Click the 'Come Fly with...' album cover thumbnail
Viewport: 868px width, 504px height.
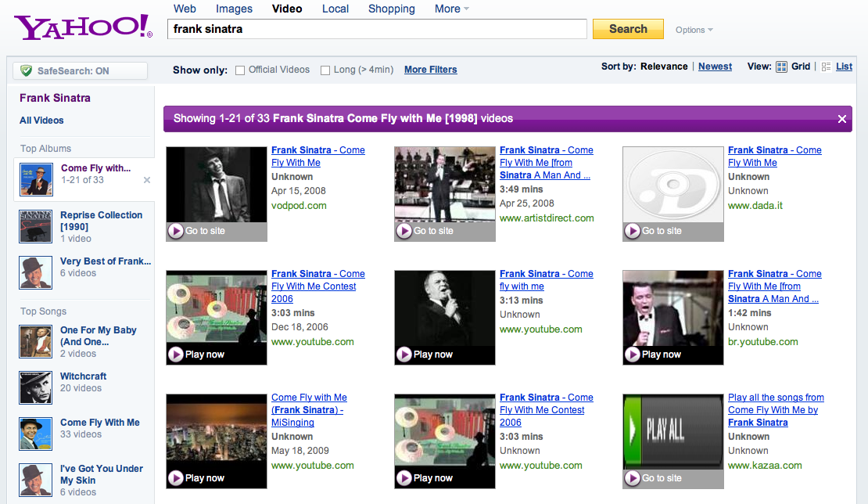36,179
